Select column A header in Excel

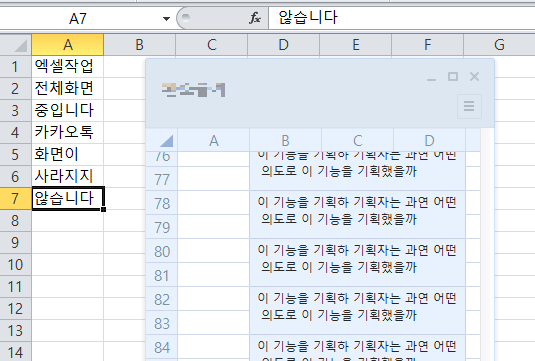[68, 45]
